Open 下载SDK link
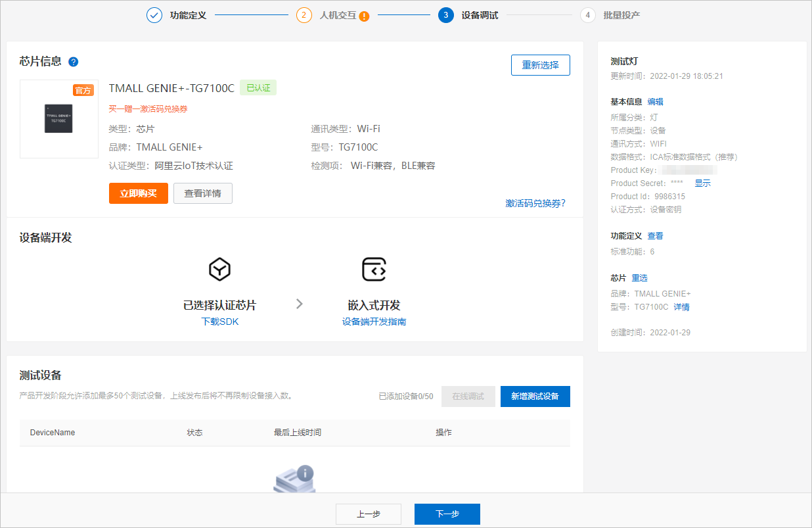Image resolution: width=812 pixels, height=528 pixels. pyautogui.click(x=219, y=322)
